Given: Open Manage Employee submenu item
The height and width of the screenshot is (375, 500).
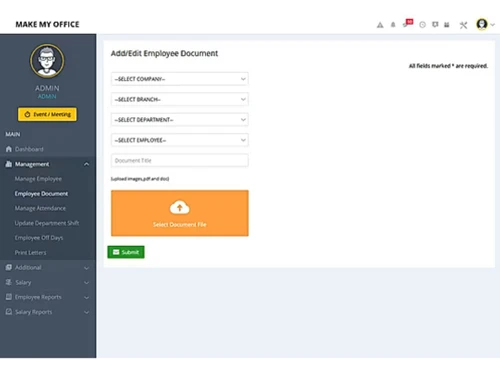Looking at the screenshot, I should [38, 179].
